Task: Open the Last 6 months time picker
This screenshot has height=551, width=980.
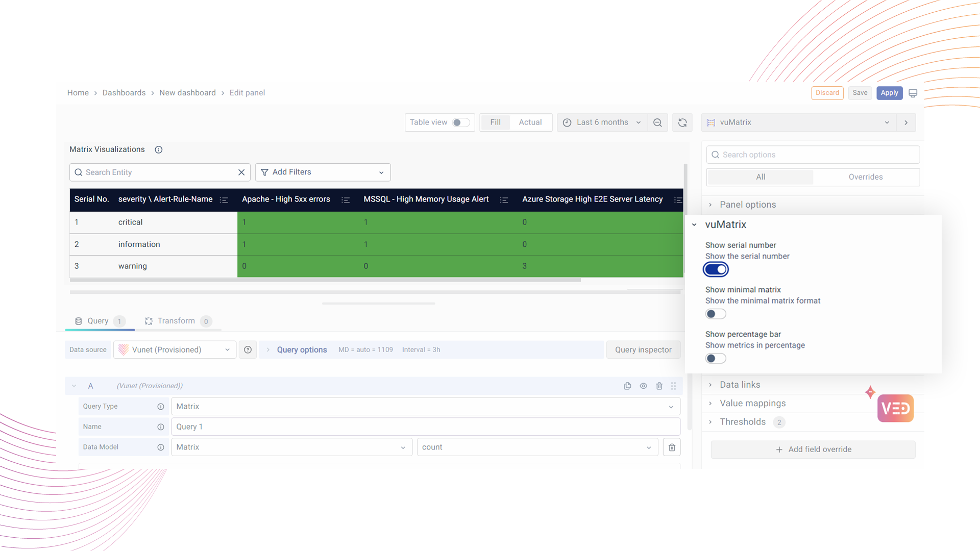Action: pos(602,122)
